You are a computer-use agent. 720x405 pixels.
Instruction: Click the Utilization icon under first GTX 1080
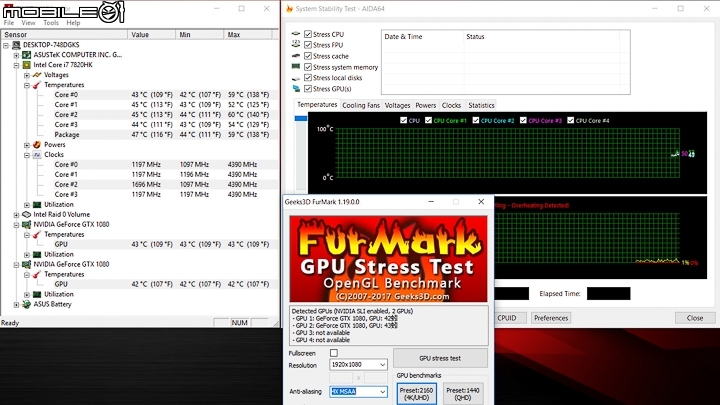[37, 254]
